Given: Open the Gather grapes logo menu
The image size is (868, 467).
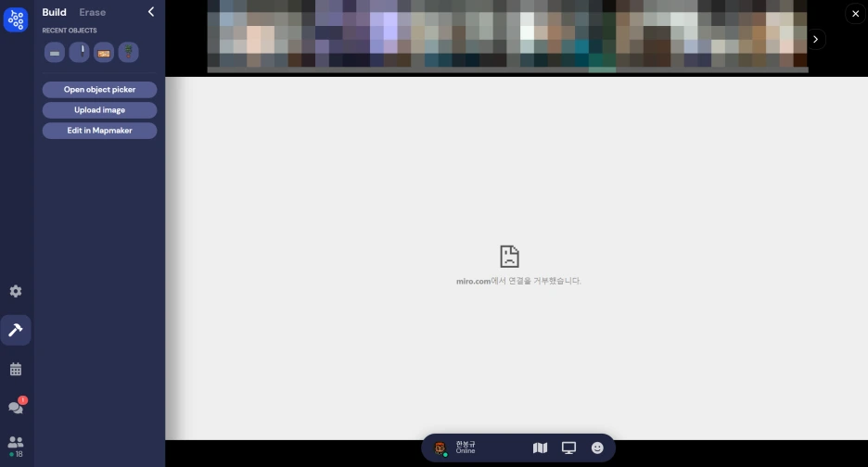Looking at the screenshot, I should point(16,19).
